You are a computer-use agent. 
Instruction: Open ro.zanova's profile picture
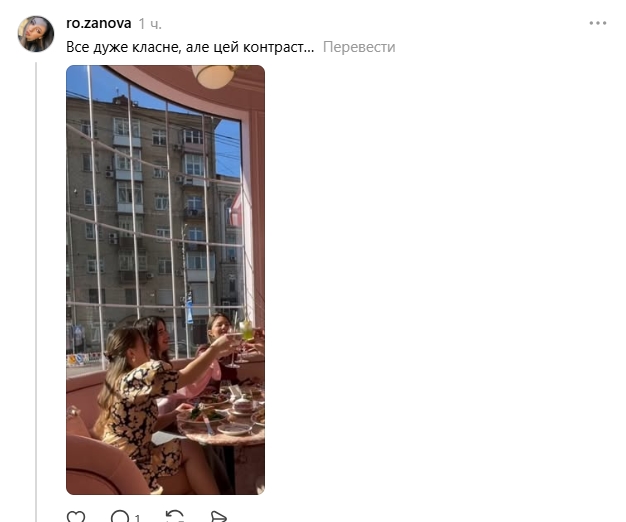pos(36,34)
